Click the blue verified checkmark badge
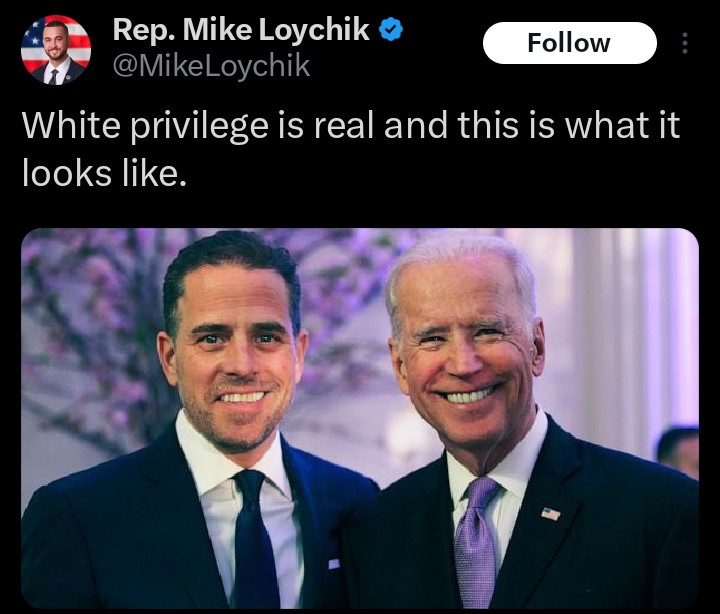This screenshot has width=720, height=614. point(392,30)
